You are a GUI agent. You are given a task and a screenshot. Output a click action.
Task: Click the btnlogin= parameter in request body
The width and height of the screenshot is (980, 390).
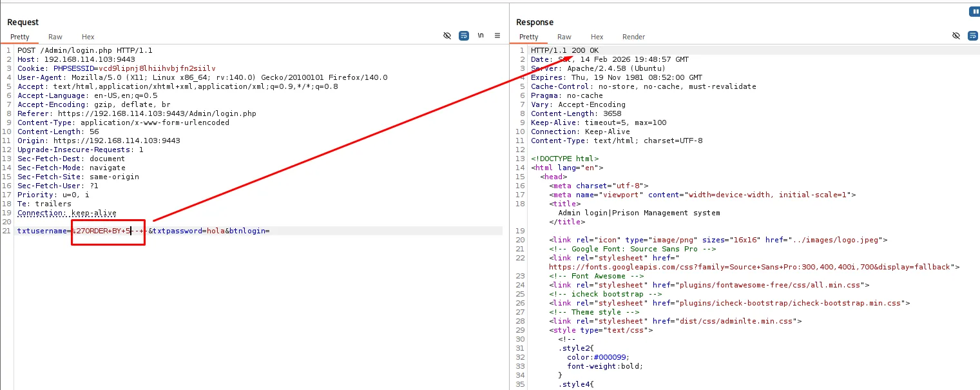(249, 231)
